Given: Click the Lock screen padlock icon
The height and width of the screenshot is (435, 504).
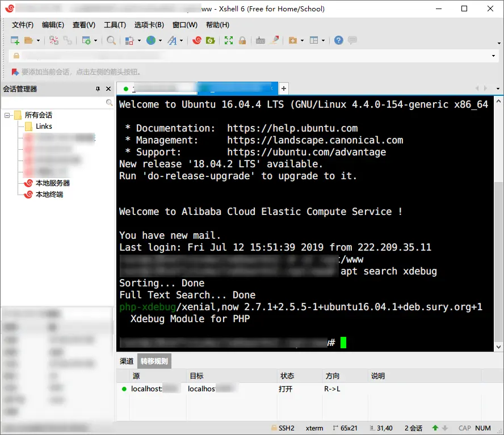Looking at the screenshot, I should pyautogui.click(x=242, y=40).
